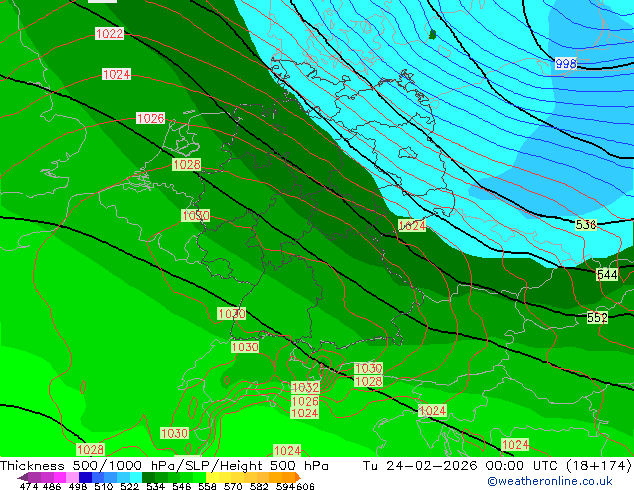Viewport: 634px width, 490px height.
Task: Click the legend value 522
Action: tap(129, 486)
